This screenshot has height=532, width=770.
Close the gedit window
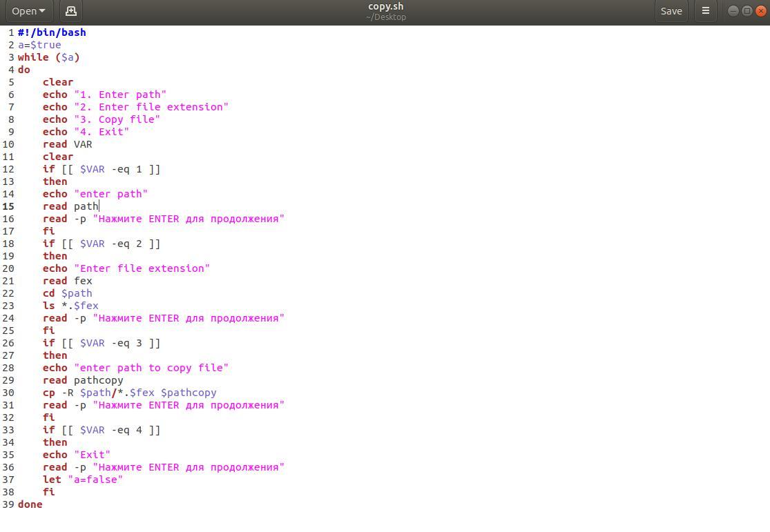761,11
